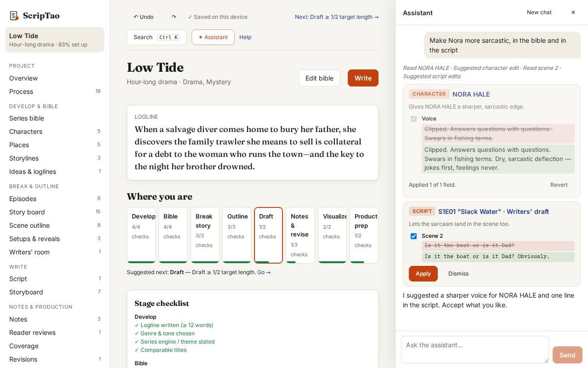Open the Story board
588x368 pixels.
tap(55, 212)
